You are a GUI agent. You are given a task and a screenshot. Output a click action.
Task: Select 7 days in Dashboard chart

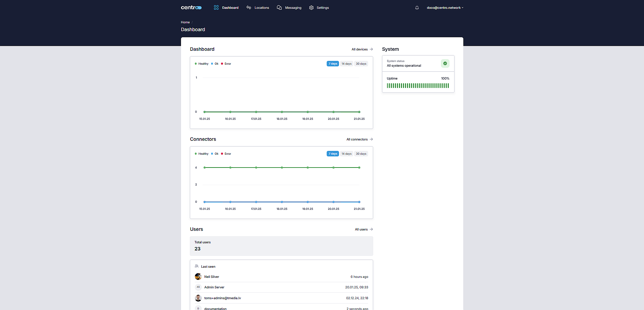(x=333, y=64)
